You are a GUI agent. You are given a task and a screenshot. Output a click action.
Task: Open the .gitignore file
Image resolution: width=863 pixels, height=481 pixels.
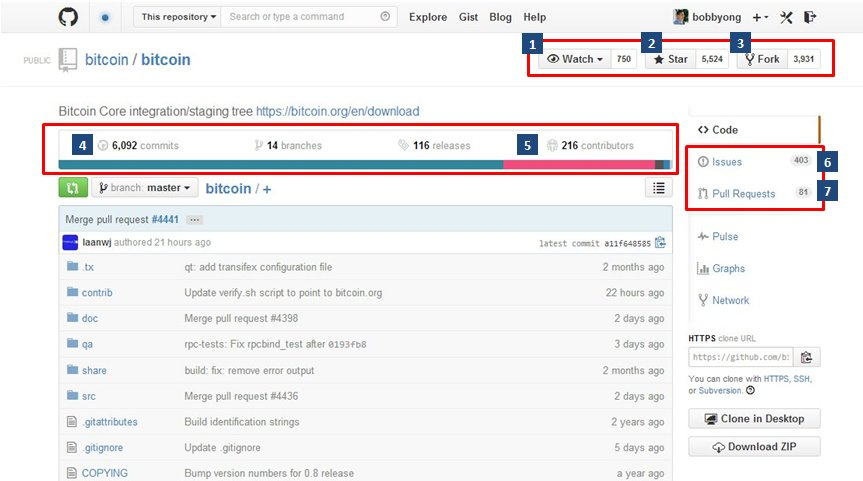(x=102, y=447)
